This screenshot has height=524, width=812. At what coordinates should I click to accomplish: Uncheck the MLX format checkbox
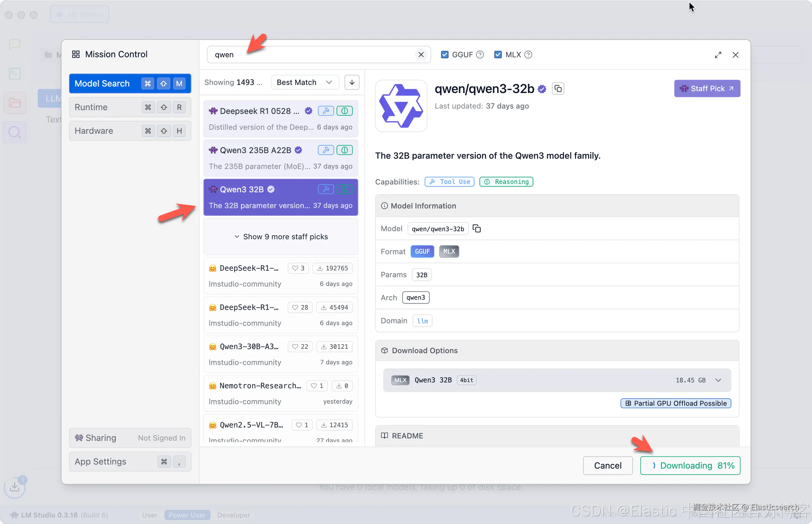[498, 54]
